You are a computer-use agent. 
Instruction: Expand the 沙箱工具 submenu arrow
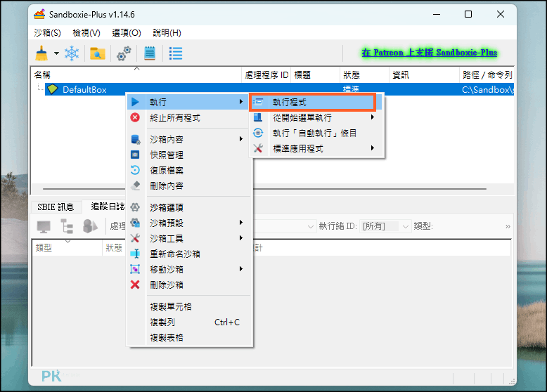[241, 238]
